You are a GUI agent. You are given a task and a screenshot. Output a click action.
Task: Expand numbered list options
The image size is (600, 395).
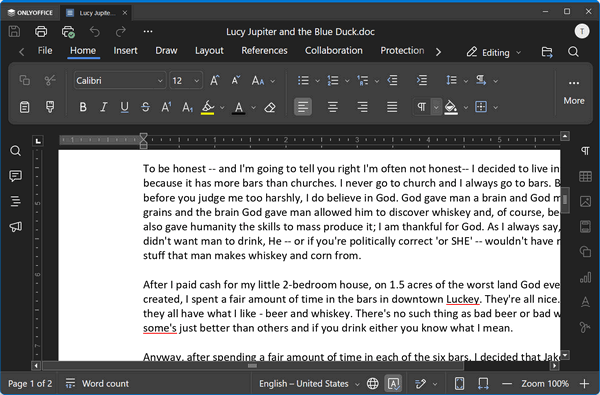(347, 81)
